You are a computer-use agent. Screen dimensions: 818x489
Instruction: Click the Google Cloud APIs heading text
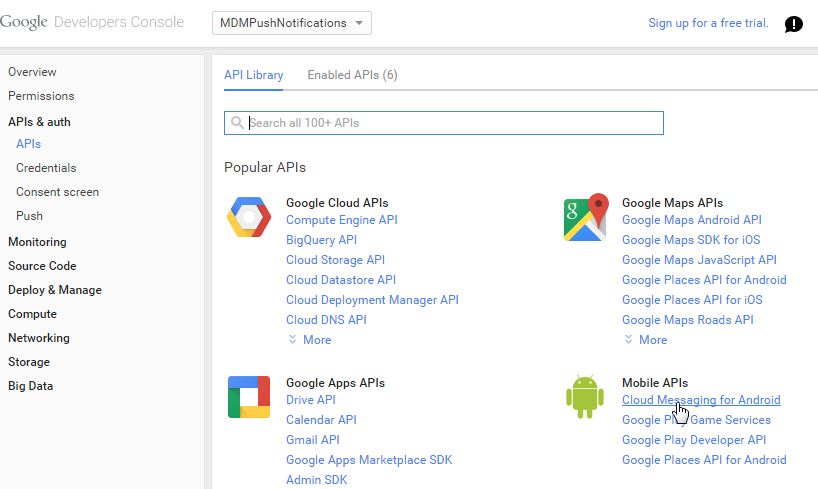337,203
